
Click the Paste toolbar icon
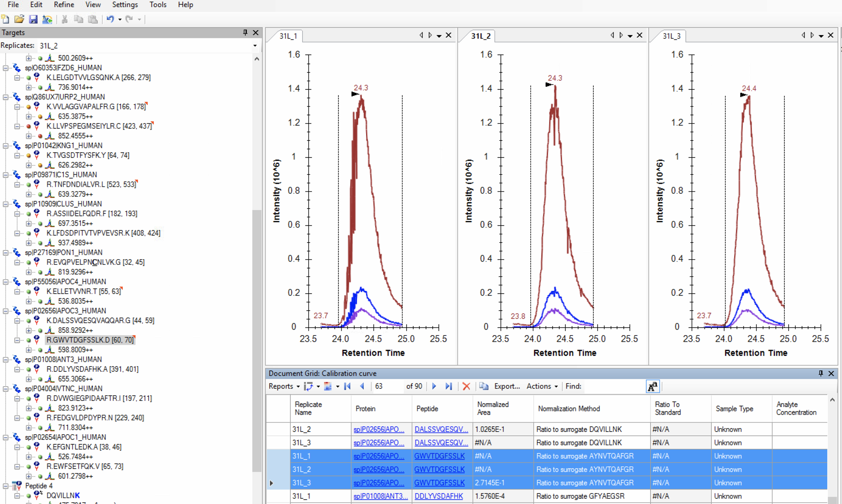point(93,19)
